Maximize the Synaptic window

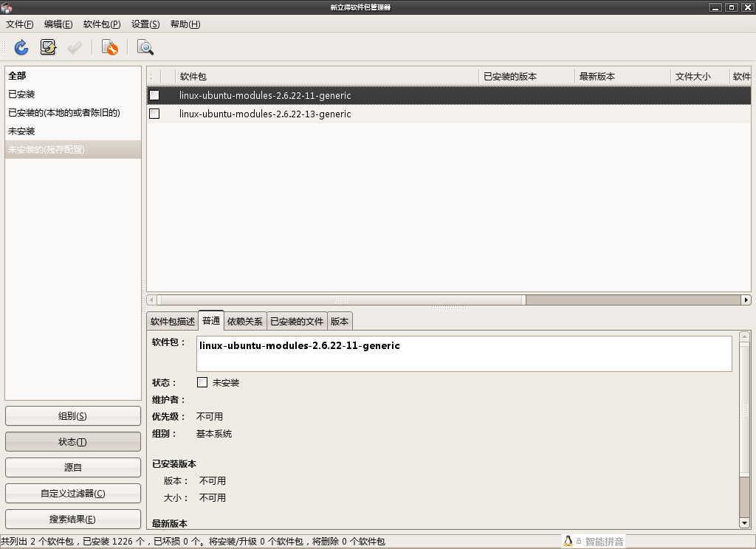point(732,7)
